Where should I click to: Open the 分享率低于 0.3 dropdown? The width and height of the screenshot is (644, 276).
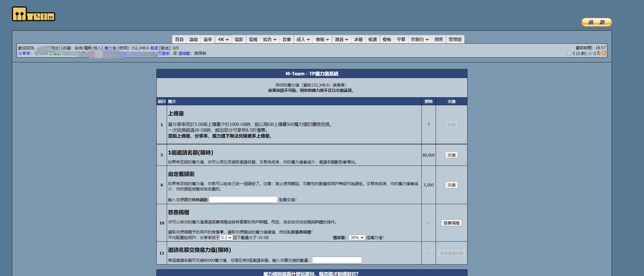226,238
